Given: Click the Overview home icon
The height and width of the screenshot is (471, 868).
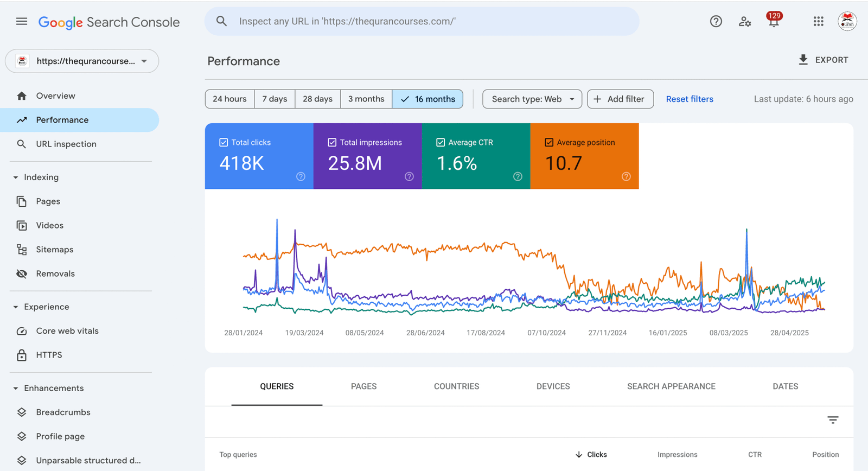Looking at the screenshot, I should tap(22, 96).
